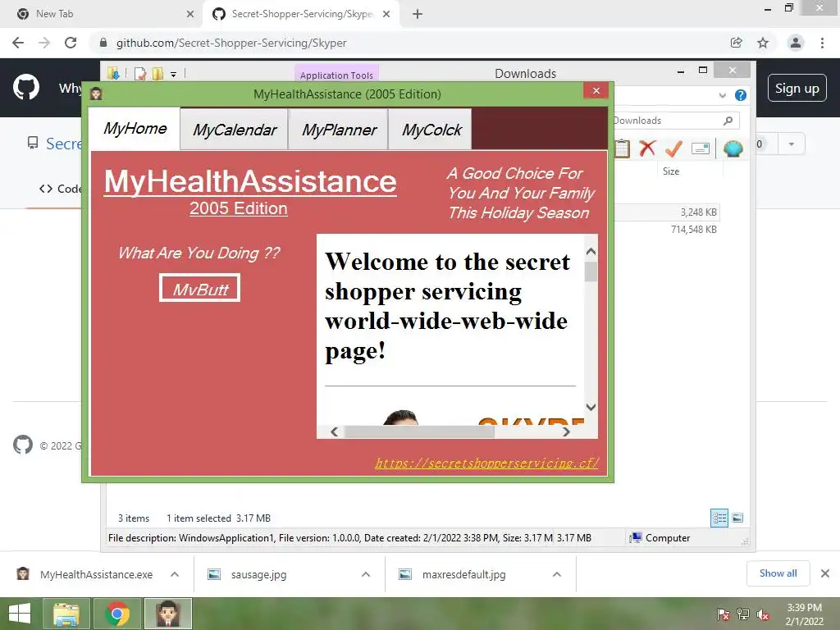Switch Explorer to Details view

719,518
